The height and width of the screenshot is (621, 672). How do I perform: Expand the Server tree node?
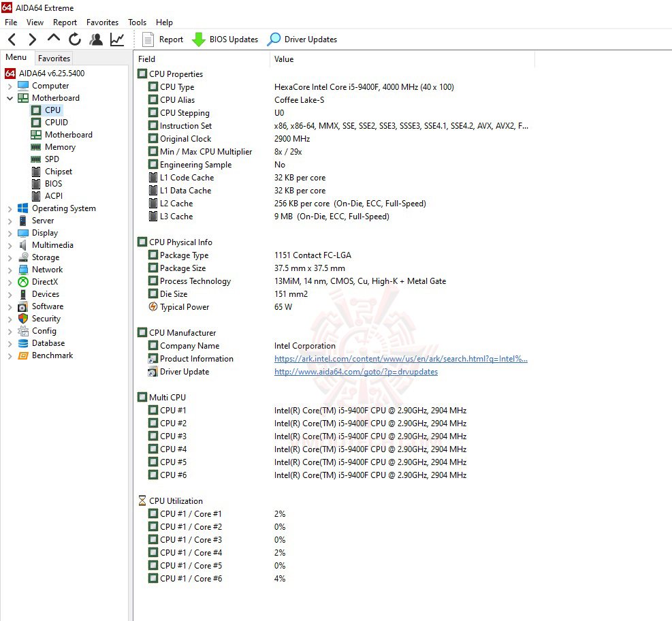pyautogui.click(x=10, y=221)
